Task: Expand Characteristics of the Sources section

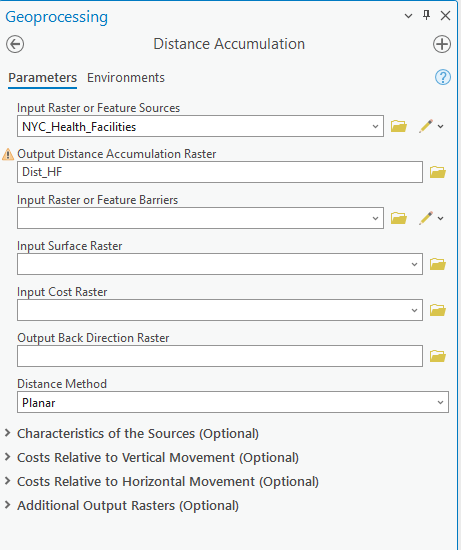Action: (138, 434)
